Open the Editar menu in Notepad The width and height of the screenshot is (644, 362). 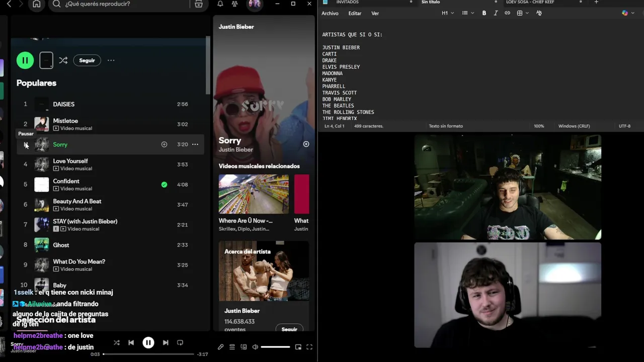point(355,14)
